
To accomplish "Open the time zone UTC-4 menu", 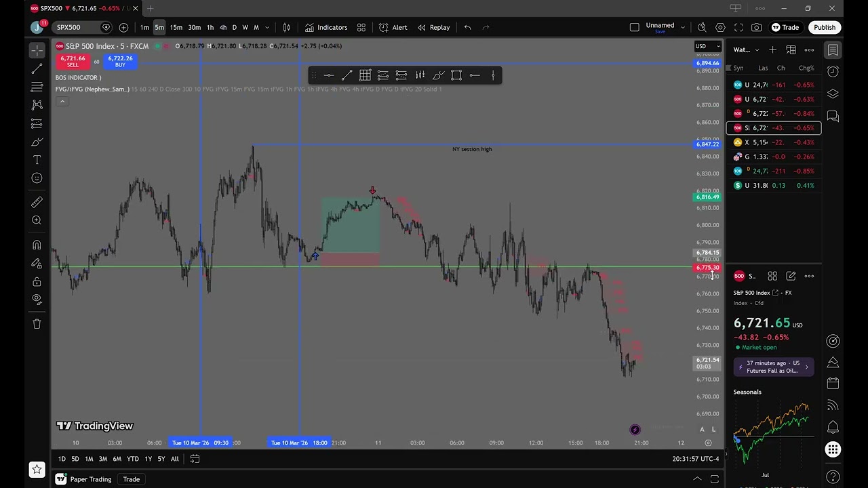I will 696,459.
